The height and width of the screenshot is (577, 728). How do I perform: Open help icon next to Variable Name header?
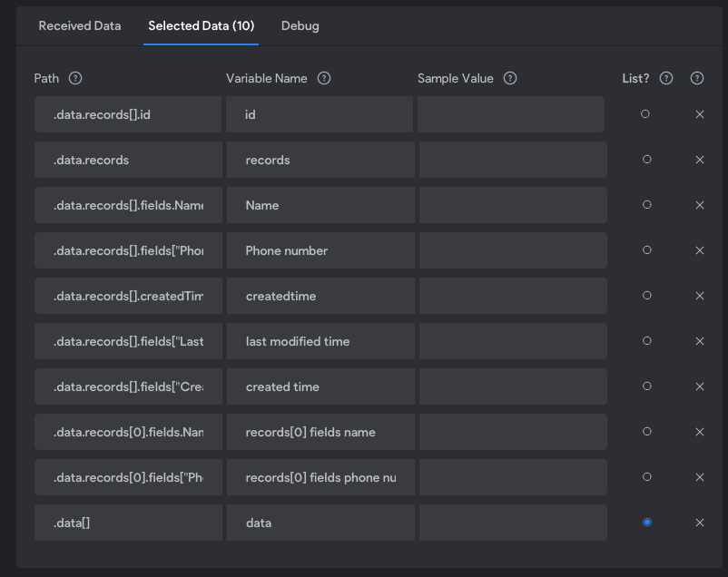point(324,78)
